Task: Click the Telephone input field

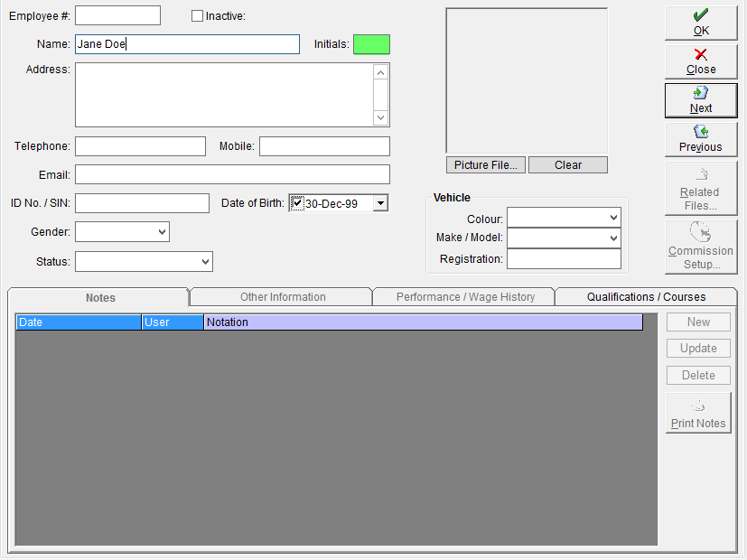Action: click(x=141, y=146)
